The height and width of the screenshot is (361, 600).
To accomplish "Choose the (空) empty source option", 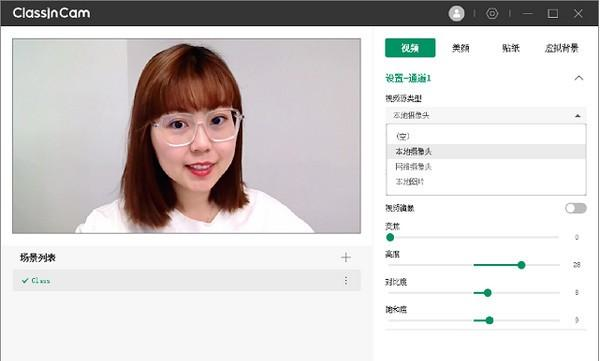I will click(486, 136).
